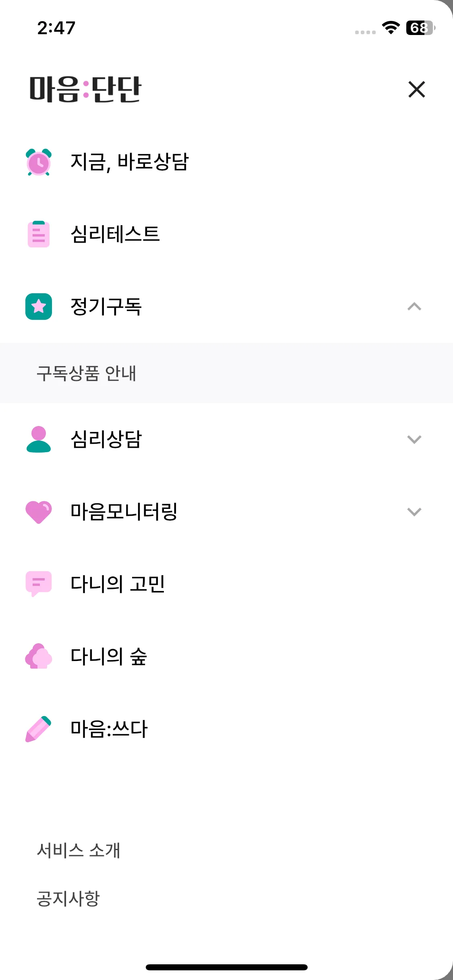
Task: Tap the pink tree 다니의 숲 icon
Action: tap(39, 656)
